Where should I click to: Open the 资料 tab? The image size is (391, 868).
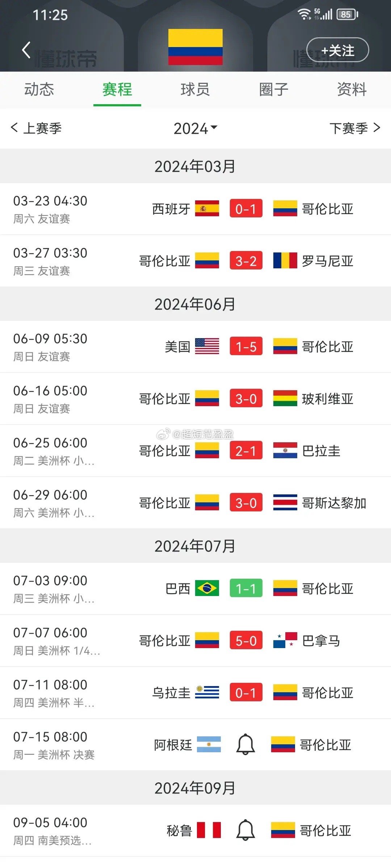[x=352, y=89]
